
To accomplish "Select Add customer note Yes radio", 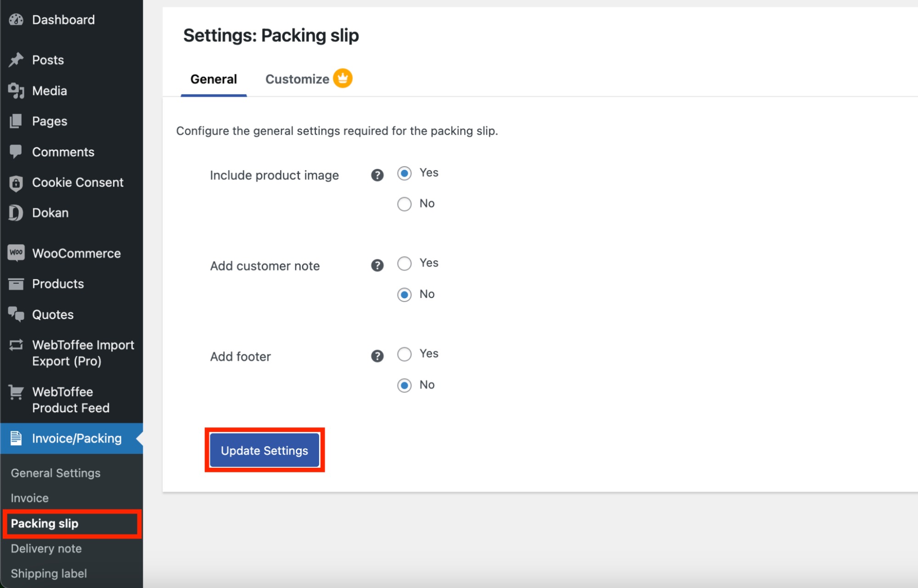I will [404, 263].
